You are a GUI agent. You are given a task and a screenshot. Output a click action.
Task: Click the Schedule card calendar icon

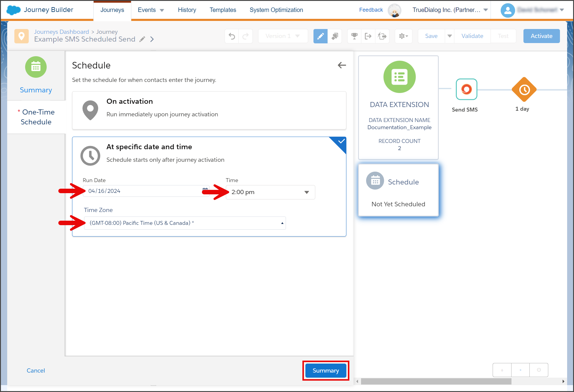(375, 181)
